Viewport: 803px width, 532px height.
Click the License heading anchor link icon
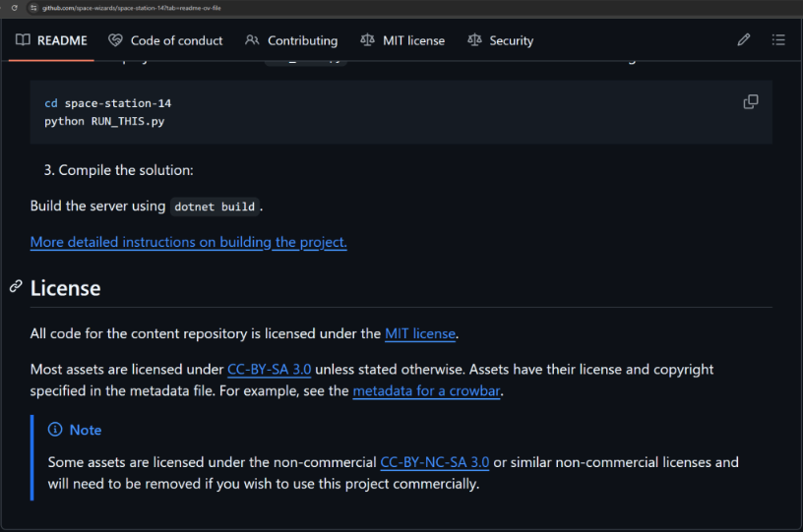pyautogui.click(x=16, y=286)
